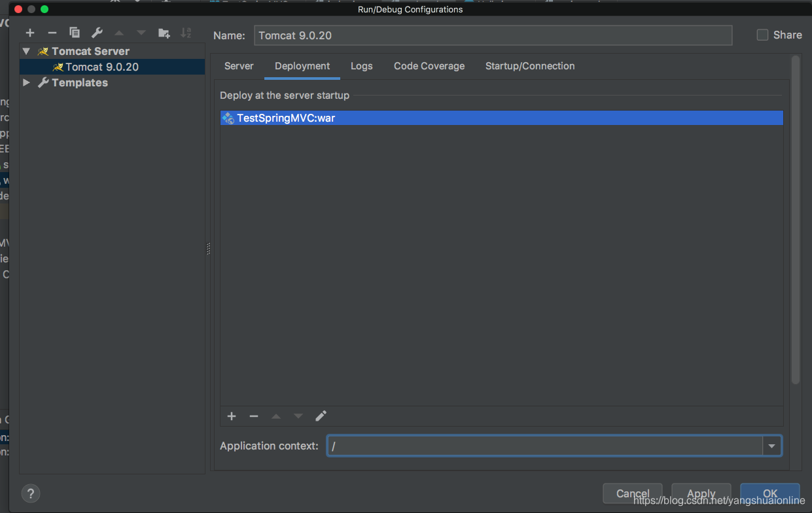
Task: Open the Logs tab
Action: 362,66
